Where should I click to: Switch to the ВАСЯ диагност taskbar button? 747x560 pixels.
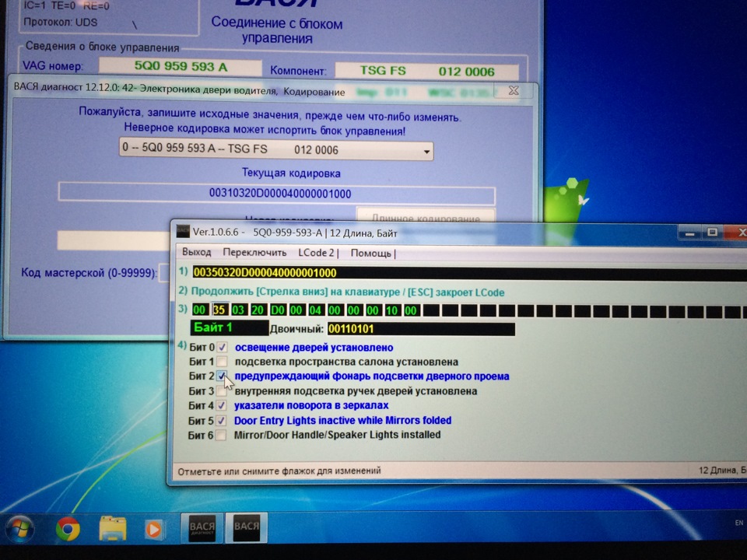pos(202,527)
